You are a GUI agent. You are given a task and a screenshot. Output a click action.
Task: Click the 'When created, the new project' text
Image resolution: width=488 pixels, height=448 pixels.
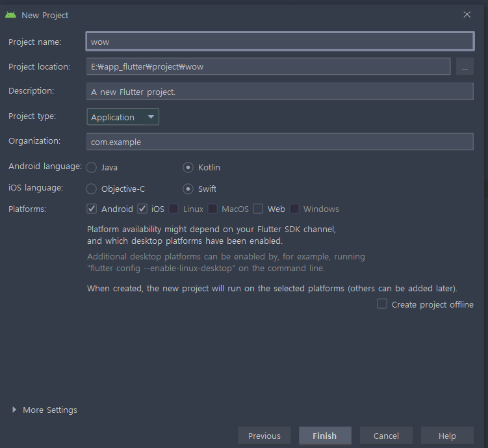click(272, 289)
